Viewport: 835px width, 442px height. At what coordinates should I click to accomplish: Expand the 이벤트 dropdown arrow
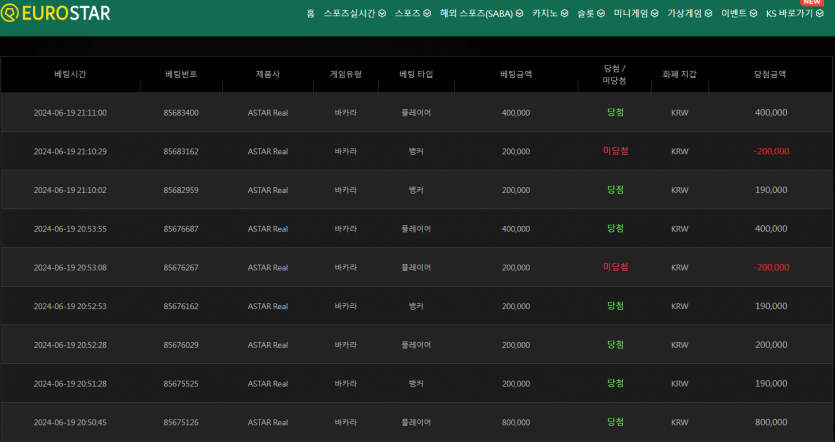click(x=753, y=13)
